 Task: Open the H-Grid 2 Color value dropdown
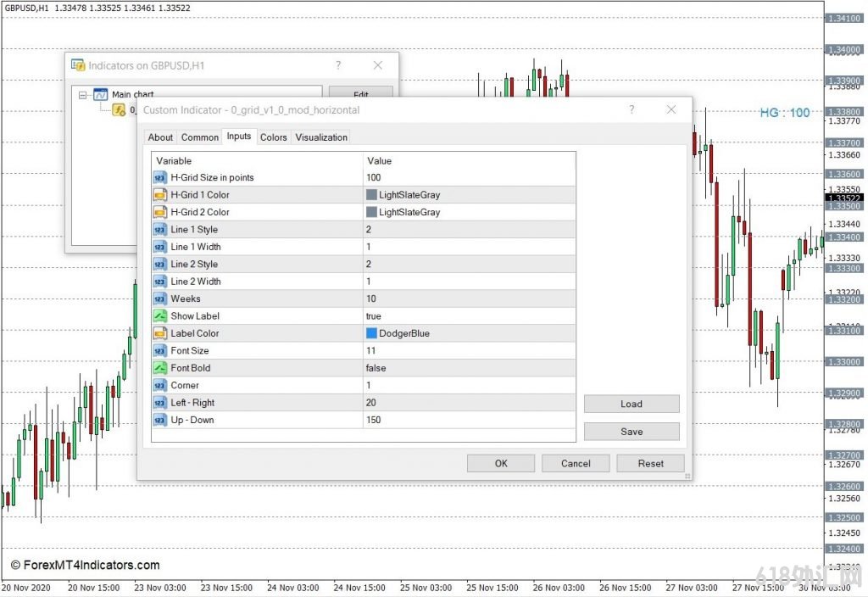(468, 212)
